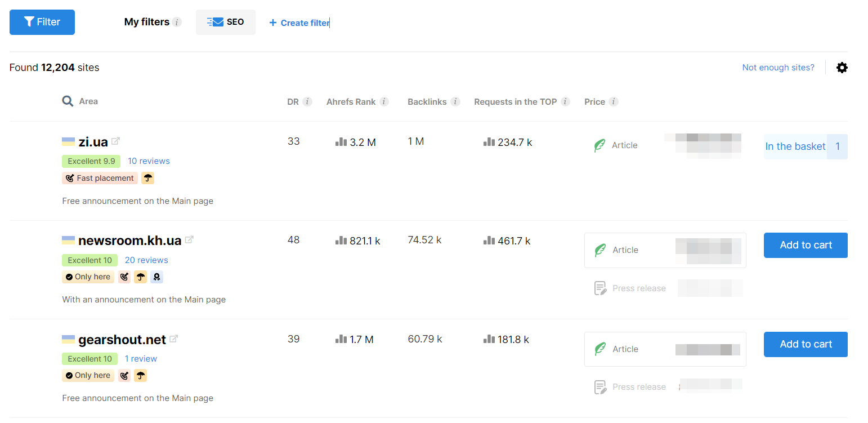This screenshot has width=868, height=423.
Task: Click In the basket for zi.ua
Action: [795, 146]
